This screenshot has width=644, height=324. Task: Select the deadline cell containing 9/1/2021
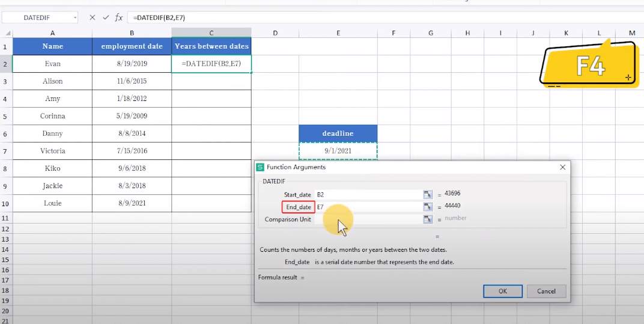point(338,151)
